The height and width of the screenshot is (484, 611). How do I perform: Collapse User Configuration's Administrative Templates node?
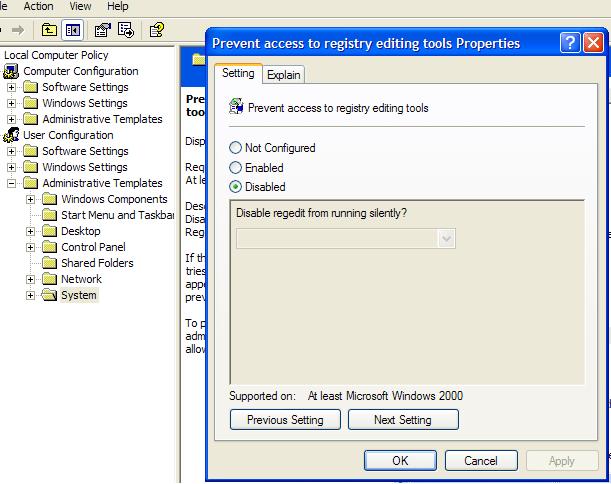pos(12,183)
